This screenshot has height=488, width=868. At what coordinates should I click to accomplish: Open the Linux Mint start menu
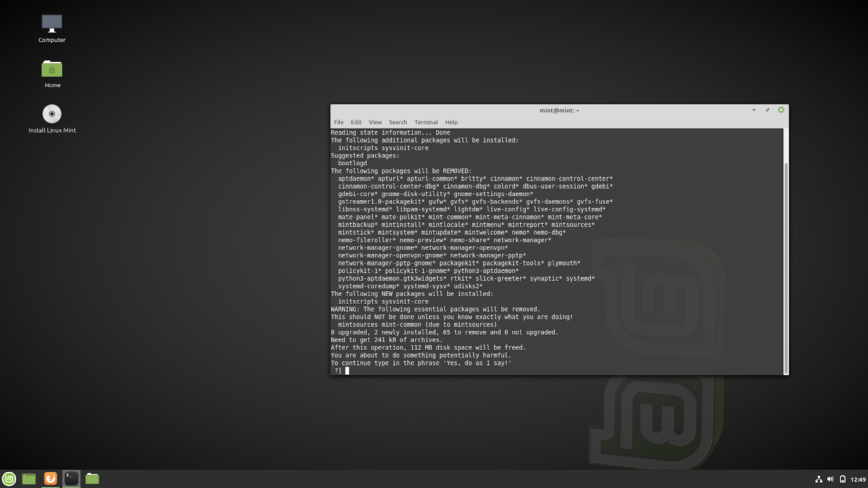pos(9,479)
